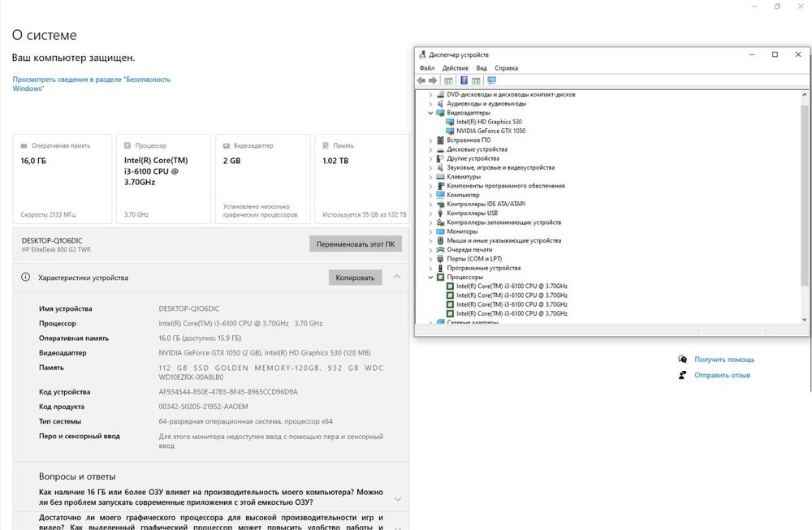Expand Контроллеры запоминающих устройств node
This screenshot has width=812, height=530.
[x=430, y=222]
